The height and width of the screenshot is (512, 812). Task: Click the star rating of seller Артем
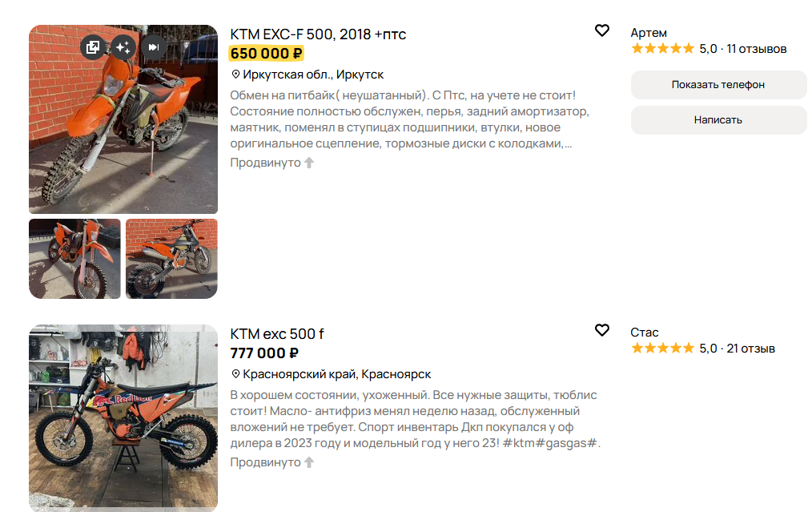coord(663,49)
